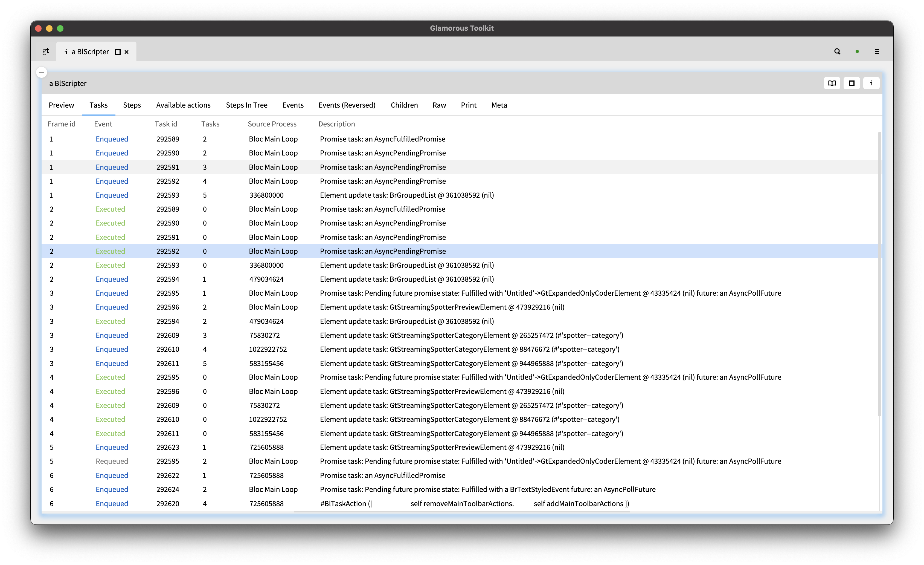Click the inspector 'i' icon in the BlScripter tab
This screenshot has height=565, width=924.
[66, 51]
